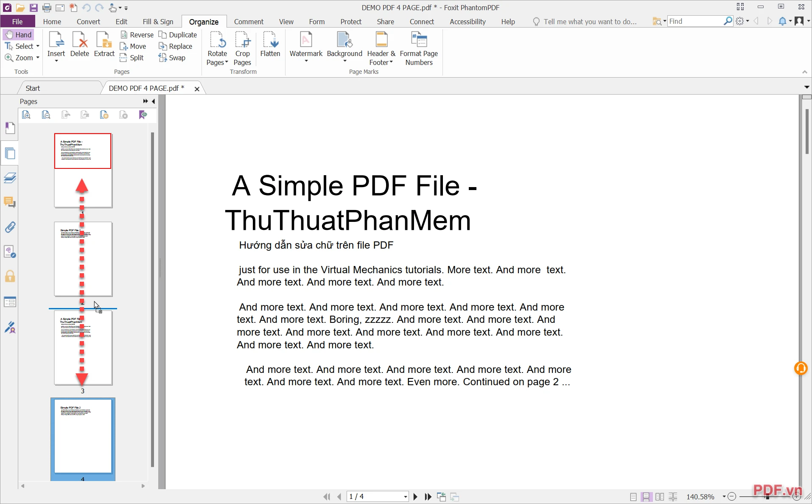Expand the Pages panel with the double arrow
The image size is (812, 504).
coord(146,101)
